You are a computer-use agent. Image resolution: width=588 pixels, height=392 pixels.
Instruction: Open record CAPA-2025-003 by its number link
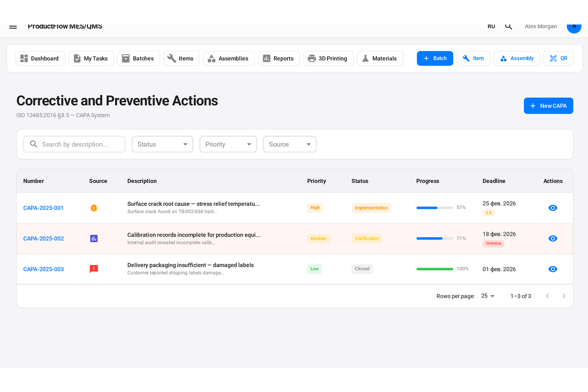tap(43, 269)
